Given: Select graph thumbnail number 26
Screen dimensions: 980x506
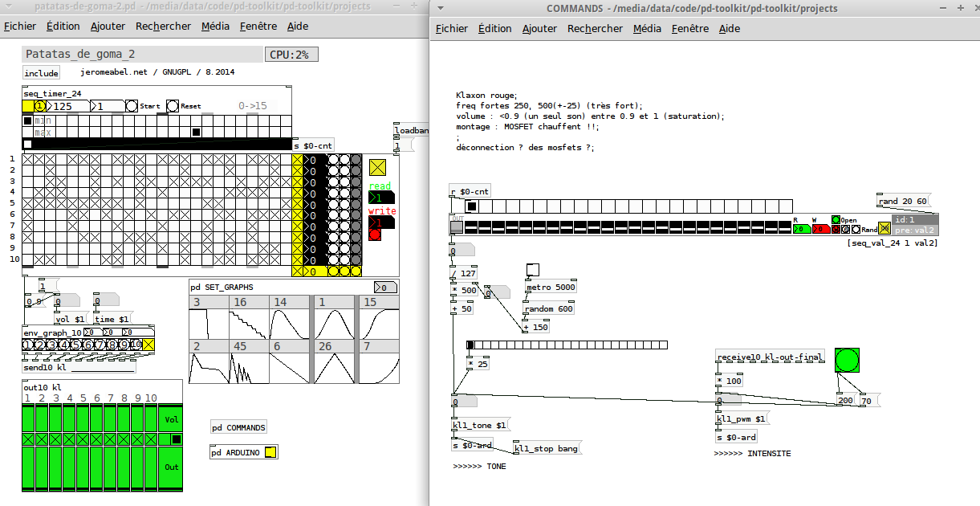Looking at the screenshot, I should (x=335, y=361).
